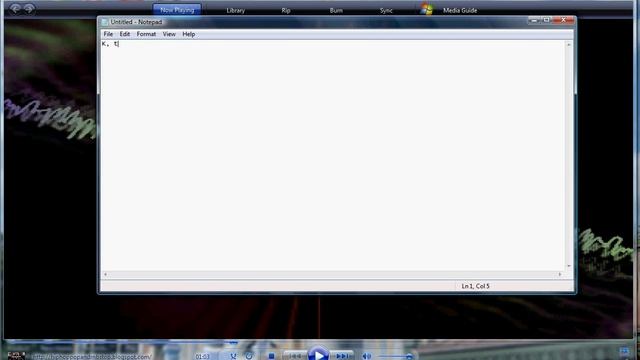Open Notepad's Edit menu
The height and width of the screenshot is (360, 640).
coord(124,34)
